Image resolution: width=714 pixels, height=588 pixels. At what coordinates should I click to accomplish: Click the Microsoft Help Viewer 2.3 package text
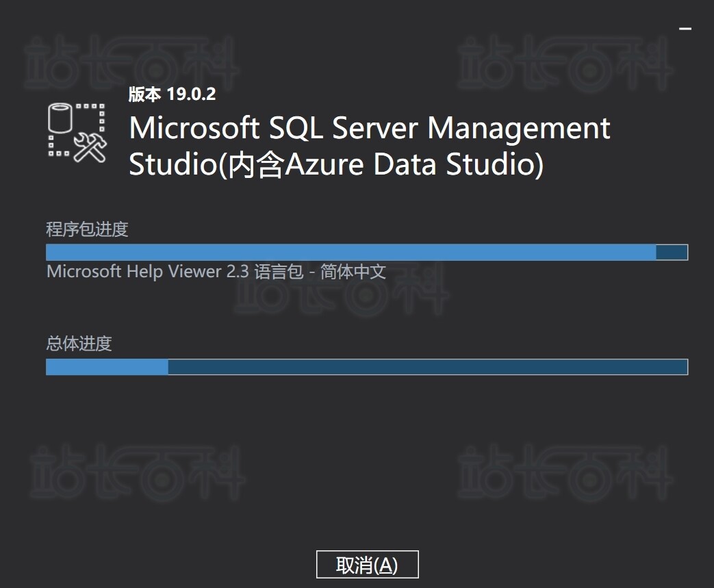tap(216, 272)
